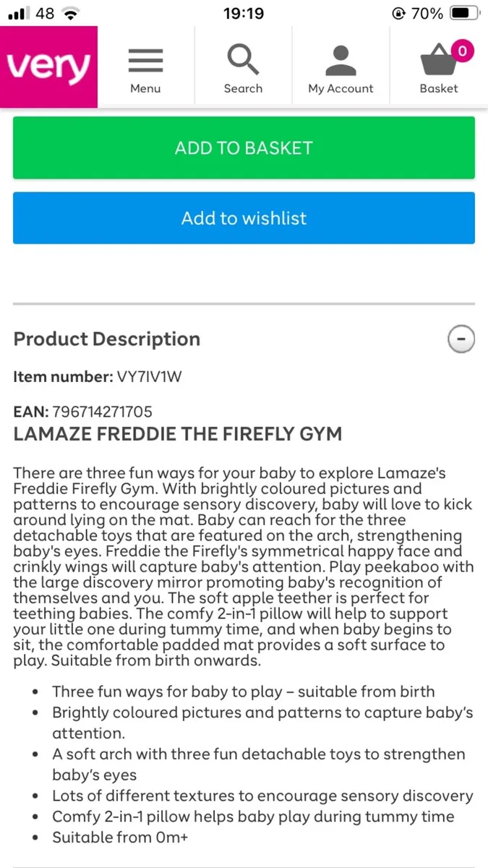Tap the basket count badge showing 0
Screen dimensions: 488x868
(461, 51)
